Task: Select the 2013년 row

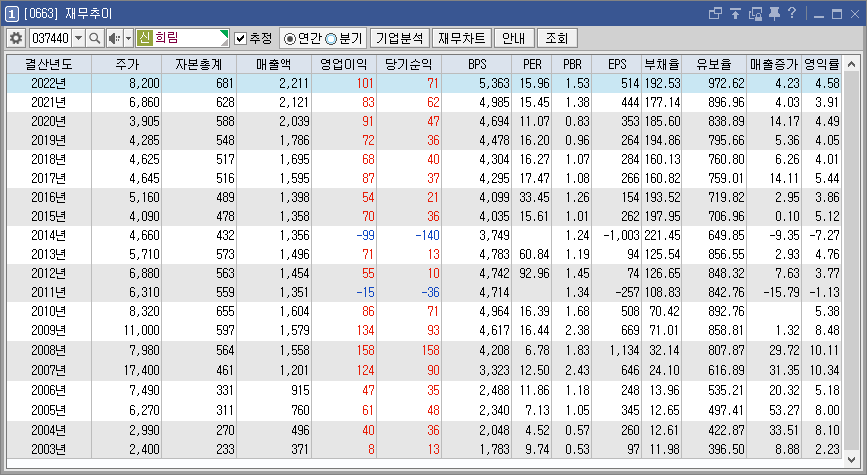Action: (424, 254)
